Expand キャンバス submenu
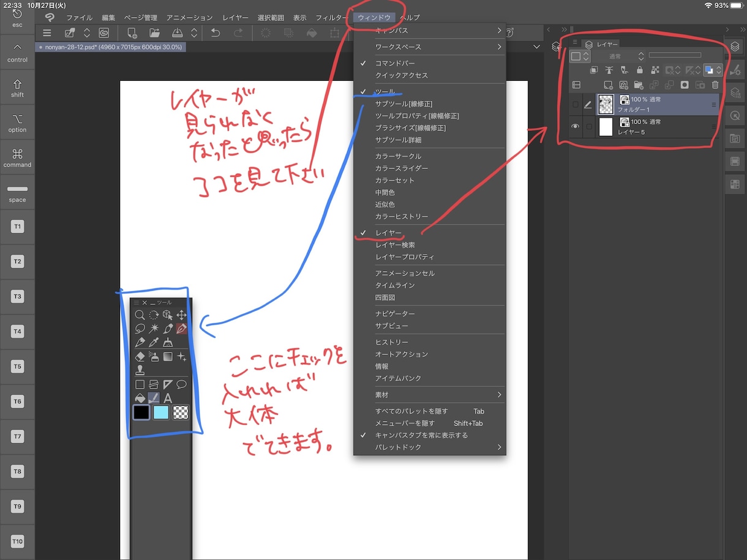This screenshot has width=747, height=560. 430,31
